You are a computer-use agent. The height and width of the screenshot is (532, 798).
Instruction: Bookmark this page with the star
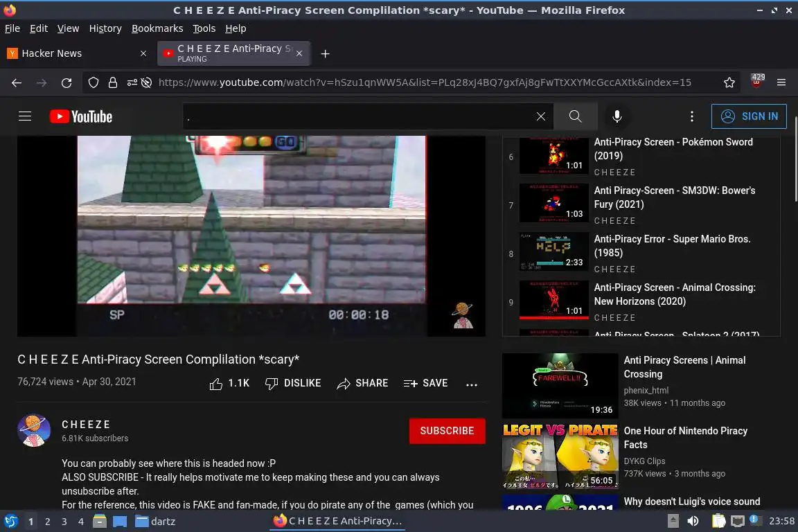[x=729, y=82]
